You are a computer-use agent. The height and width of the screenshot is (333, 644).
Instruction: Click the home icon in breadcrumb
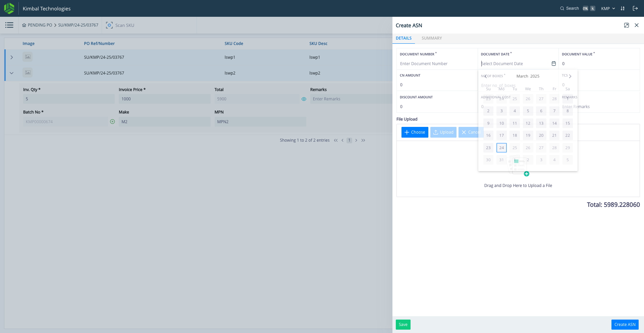pos(24,25)
